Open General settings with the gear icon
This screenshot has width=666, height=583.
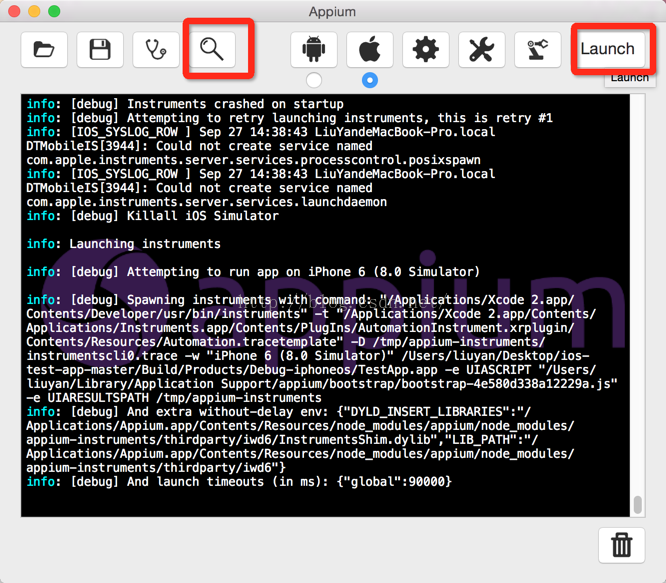(426, 50)
